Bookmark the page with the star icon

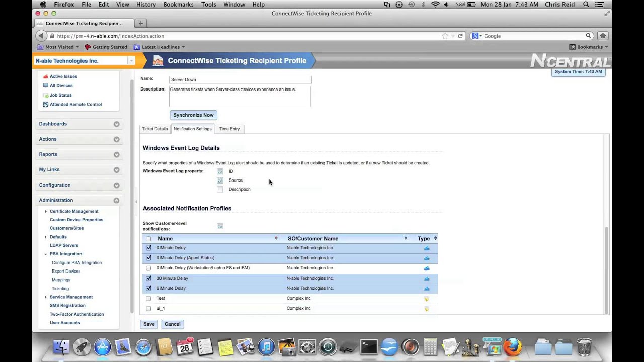click(x=445, y=36)
